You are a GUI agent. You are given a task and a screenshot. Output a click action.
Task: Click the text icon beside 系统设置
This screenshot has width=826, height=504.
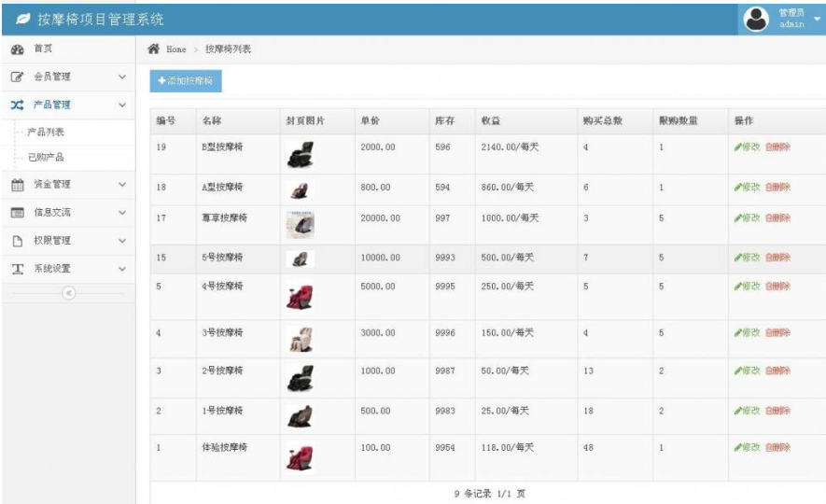coord(18,269)
